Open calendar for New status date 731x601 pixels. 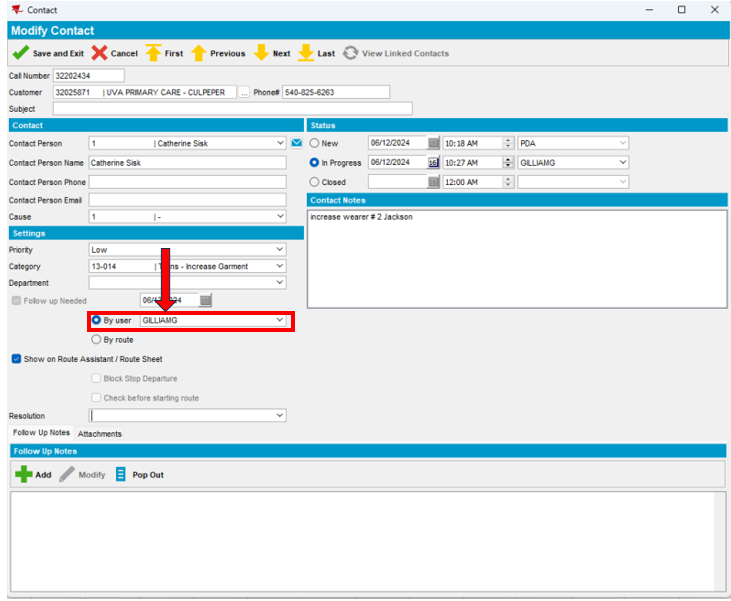(x=433, y=143)
